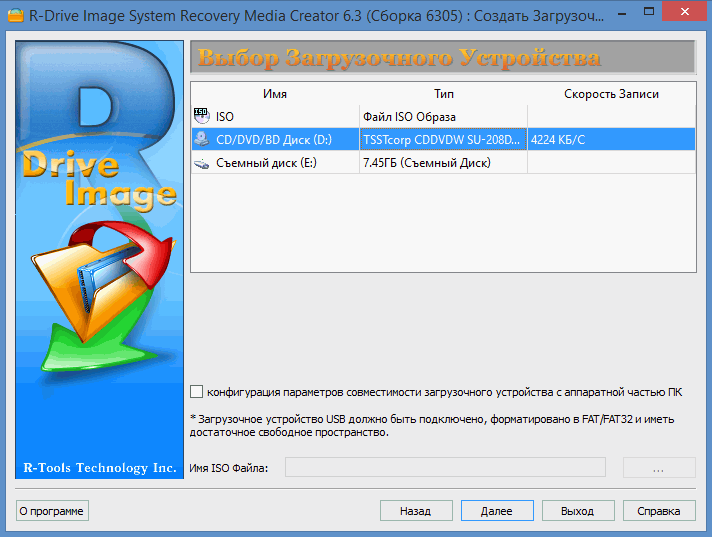Click the TSSTcorp CDDVDW SU-208D cell
Image resolution: width=712 pixels, height=537 pixels.
click(443, 139)
